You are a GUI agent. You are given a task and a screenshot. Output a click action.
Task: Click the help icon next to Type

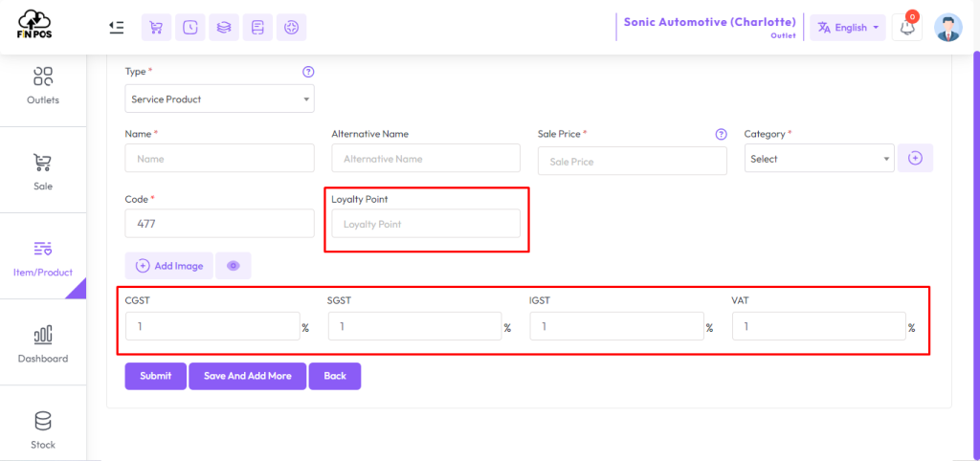pos(308,72)
